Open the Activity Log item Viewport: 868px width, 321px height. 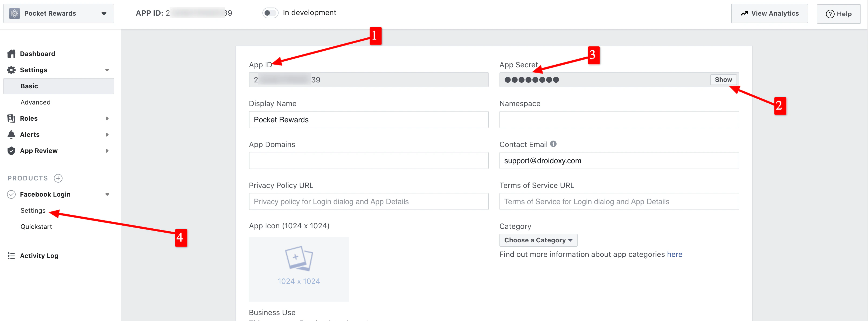click(x=39, y=256)
